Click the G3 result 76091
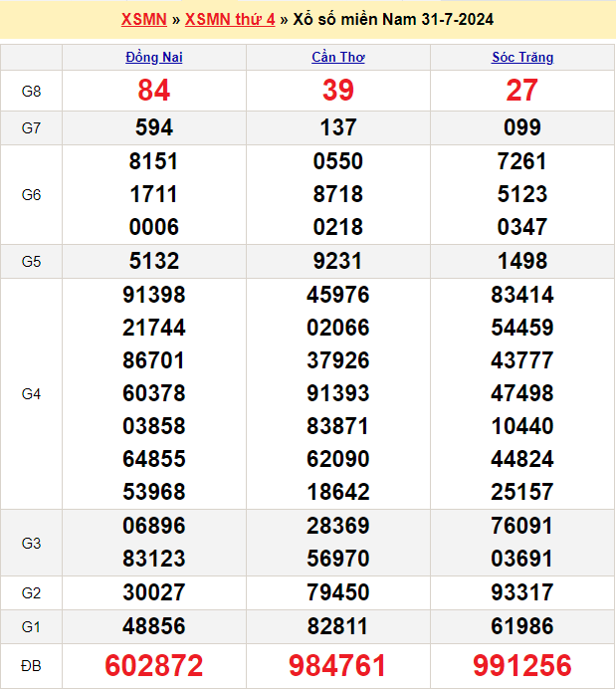 click(522, 526)
